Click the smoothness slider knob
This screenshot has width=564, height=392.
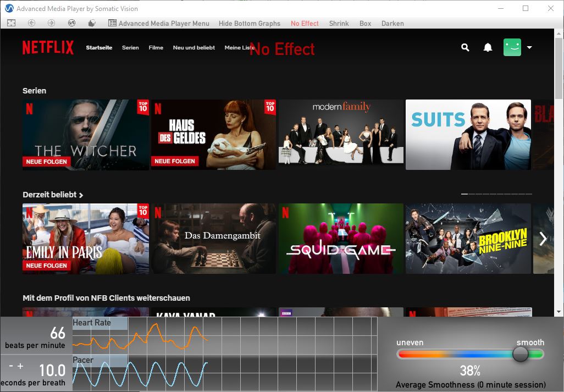click(x=520, y=354)
